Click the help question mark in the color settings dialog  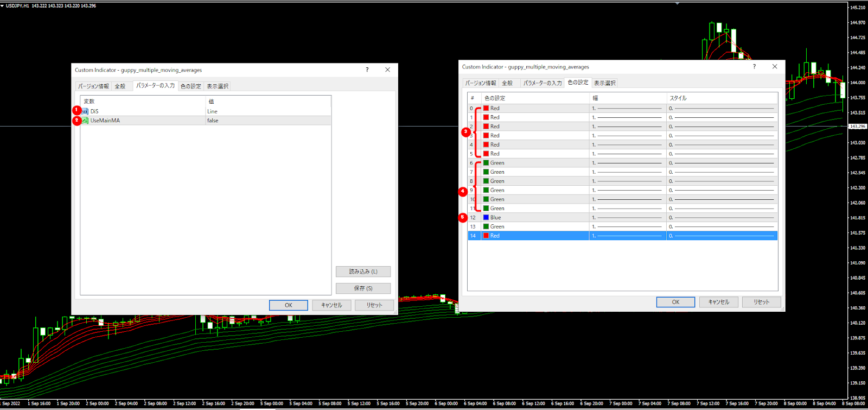754,67
